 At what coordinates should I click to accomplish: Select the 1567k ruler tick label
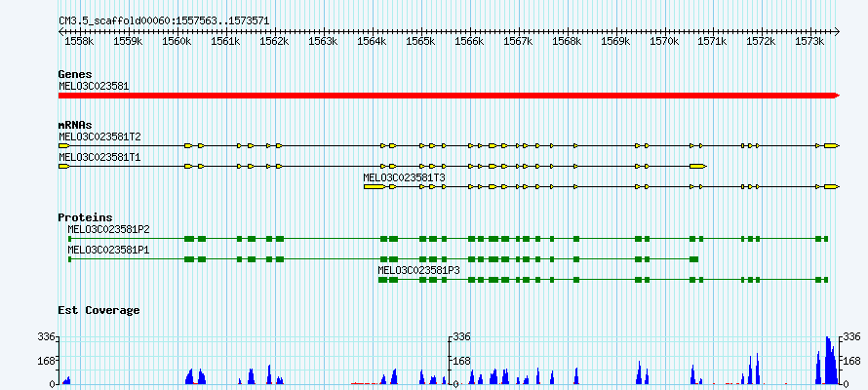(x=519, y=42)
